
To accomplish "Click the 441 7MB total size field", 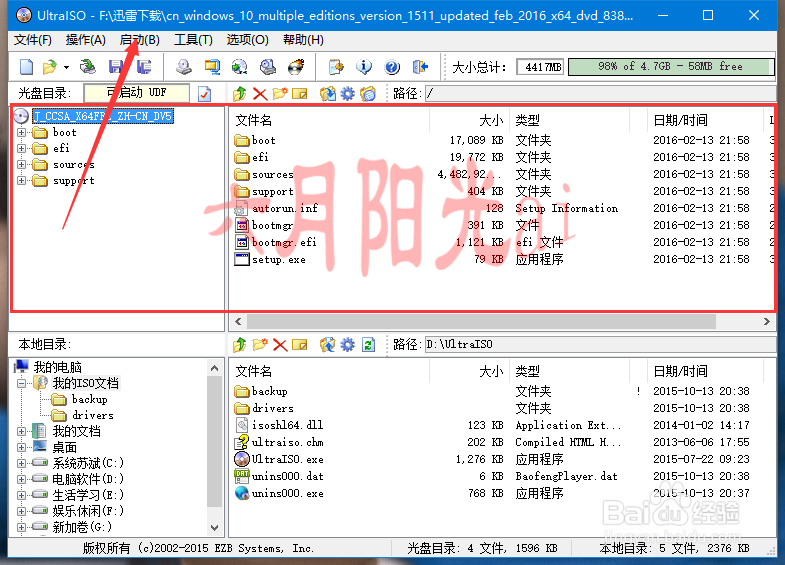I will click(540, 67).
